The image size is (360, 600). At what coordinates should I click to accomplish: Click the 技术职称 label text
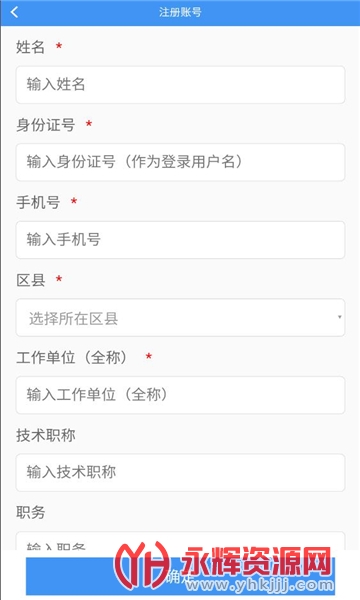(46, 435)
